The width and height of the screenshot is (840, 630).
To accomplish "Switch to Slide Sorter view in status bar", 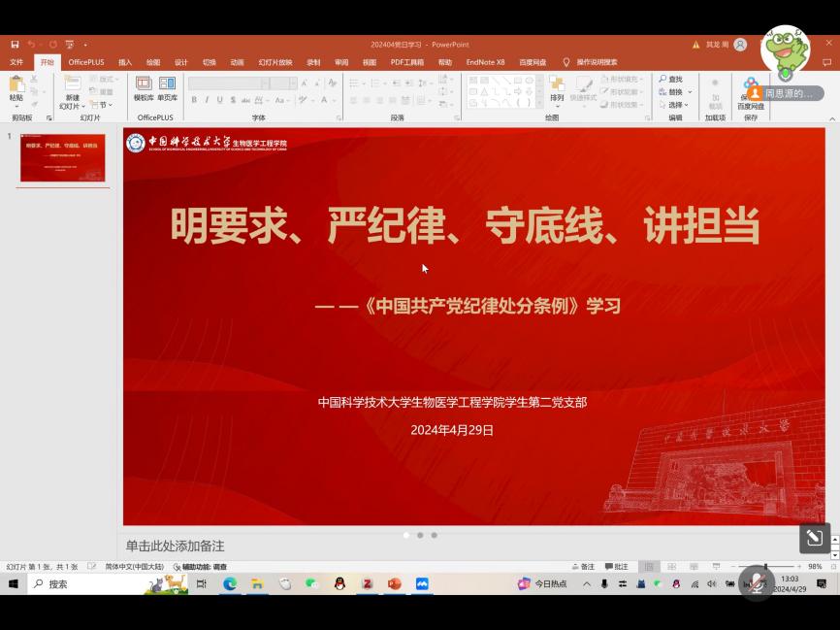I will [671, 567].
